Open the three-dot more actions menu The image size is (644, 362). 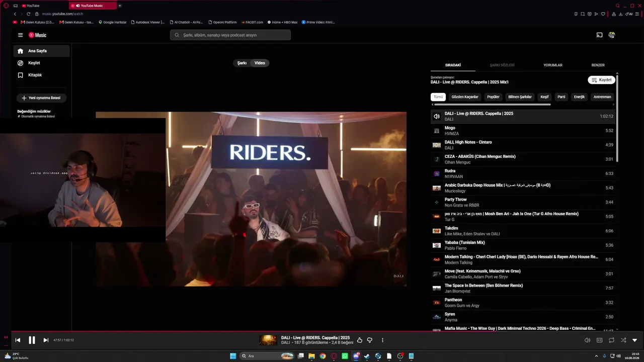point(382,340)
